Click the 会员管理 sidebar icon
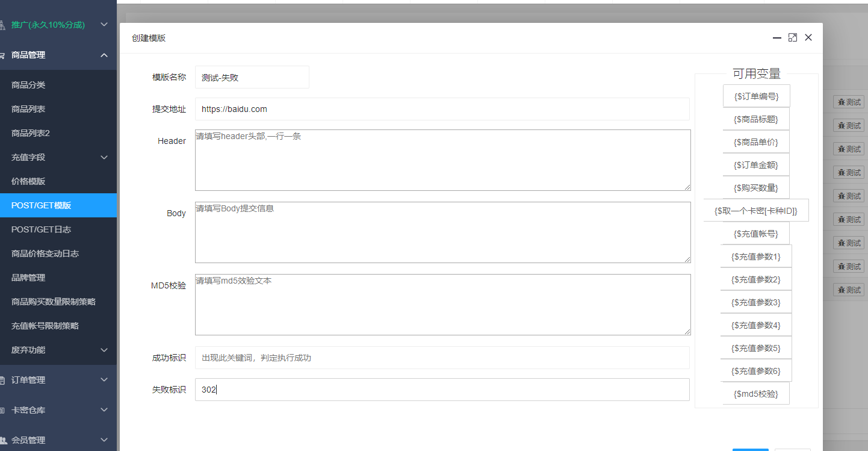868x451 pixels. tap(2, 440)
